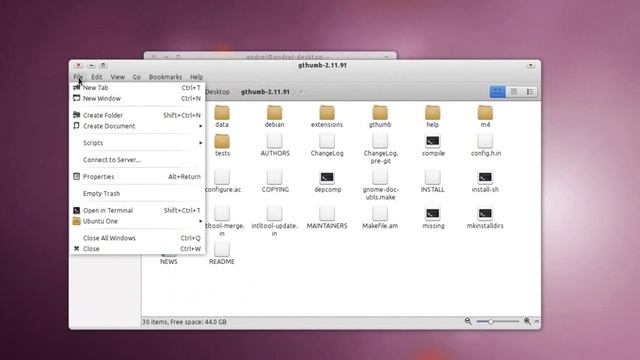Viewport: 640px width, 360px height.
Task: Open the data folder icon
Action: click(222, 112)
